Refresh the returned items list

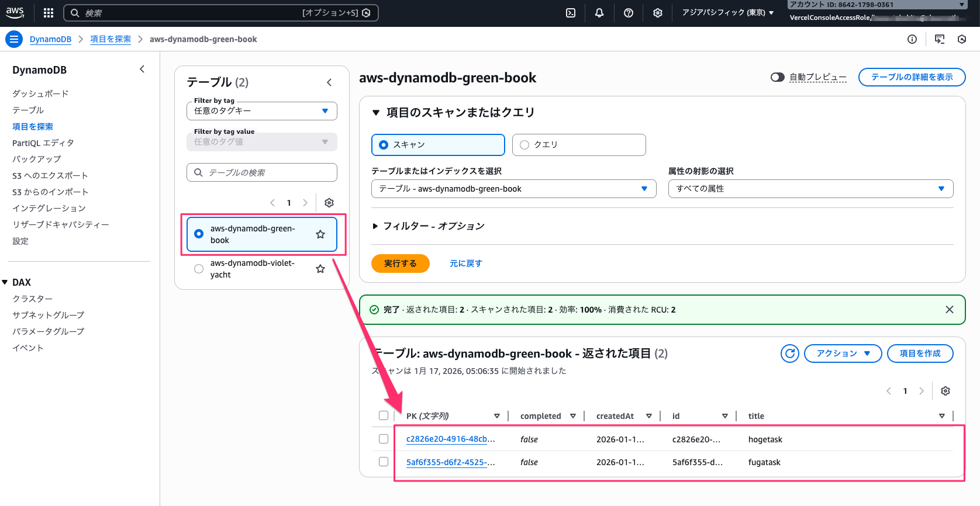[x=789, y=353]
